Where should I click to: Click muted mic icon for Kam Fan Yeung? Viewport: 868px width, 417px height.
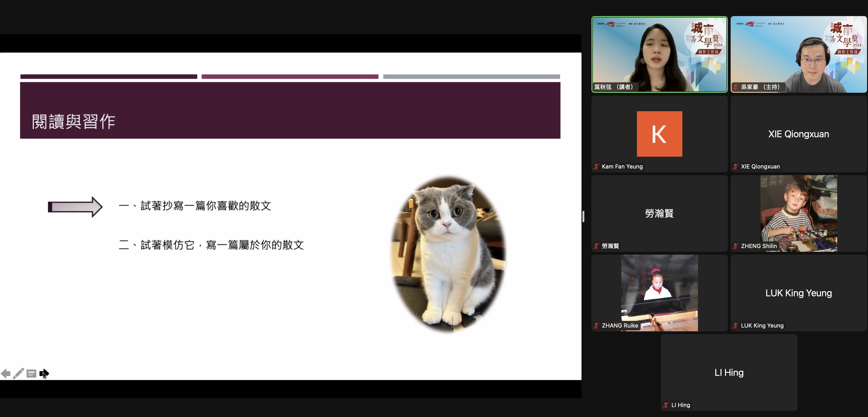[x=596, y=166]
